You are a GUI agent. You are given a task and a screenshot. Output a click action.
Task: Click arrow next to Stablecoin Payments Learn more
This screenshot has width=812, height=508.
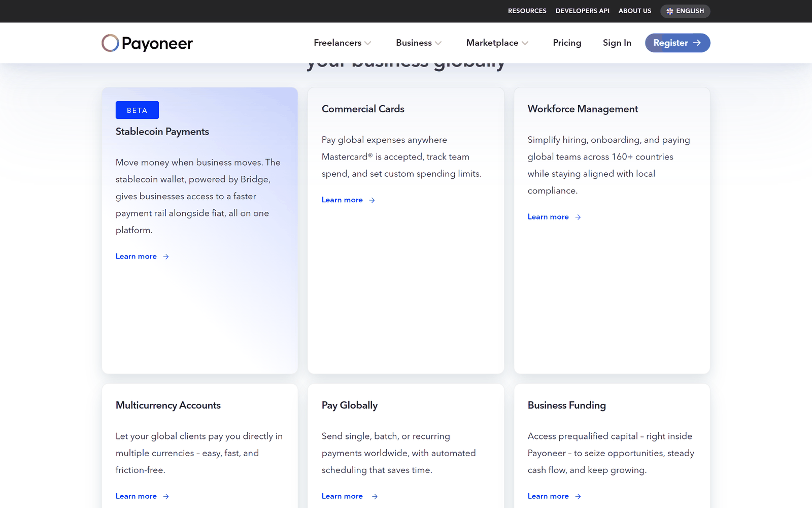[166, 257]
